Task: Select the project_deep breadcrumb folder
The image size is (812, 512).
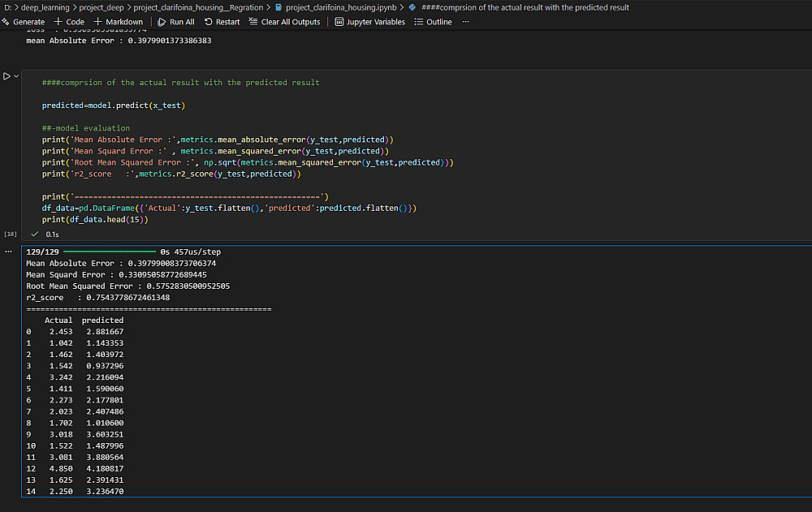Action: [101, 7]
